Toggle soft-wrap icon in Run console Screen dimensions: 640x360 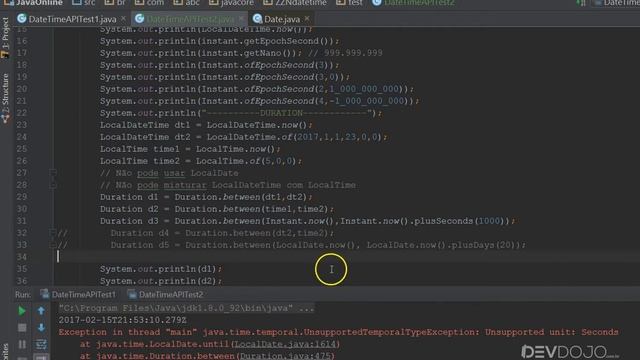click(x=41, y=344)
